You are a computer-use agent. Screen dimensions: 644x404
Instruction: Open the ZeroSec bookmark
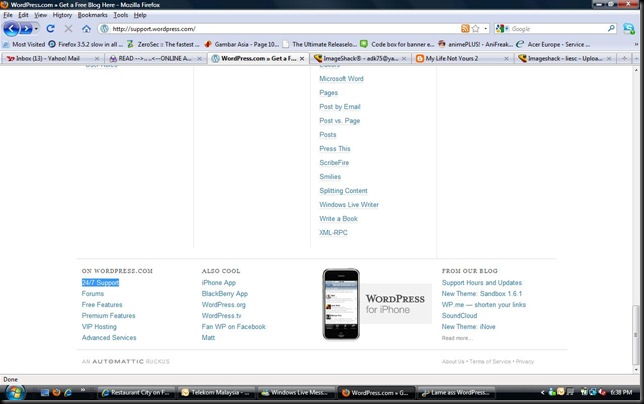point(163,44)
